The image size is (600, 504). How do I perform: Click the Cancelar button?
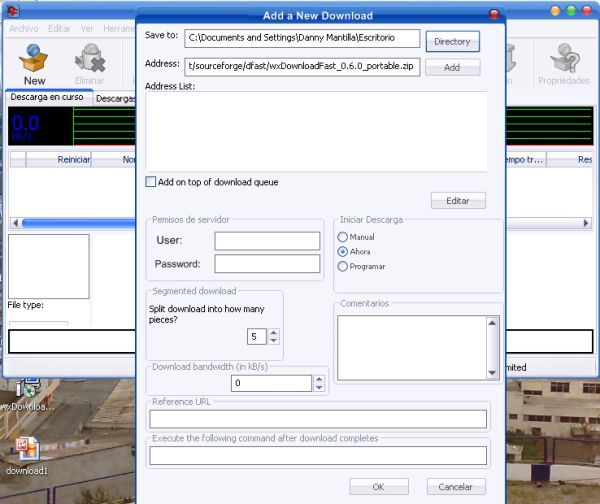456,486
